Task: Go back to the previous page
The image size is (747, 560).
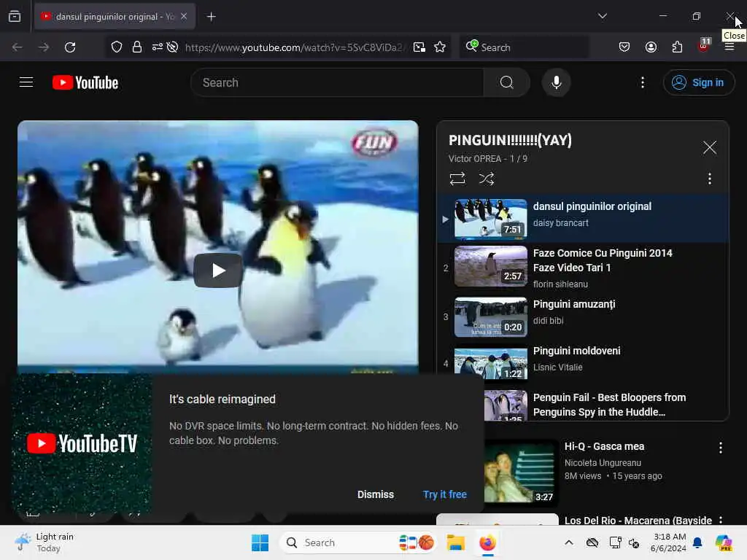Action: coord(18,47)
